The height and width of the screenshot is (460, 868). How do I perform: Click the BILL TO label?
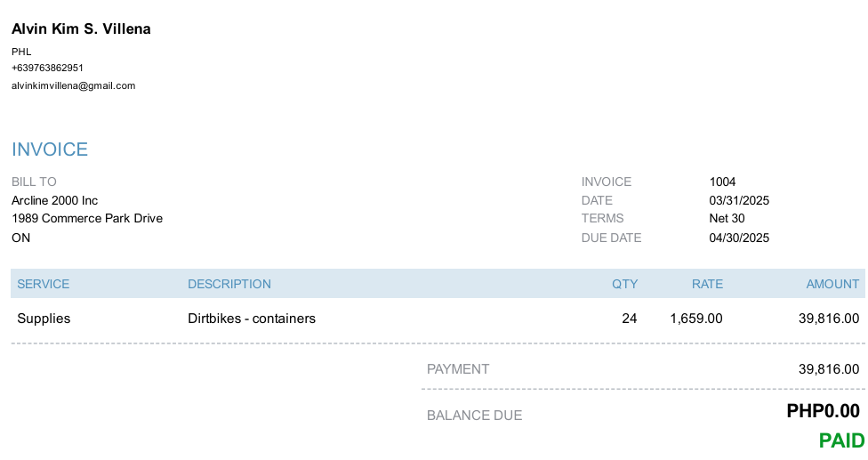(x=34, y=182)
